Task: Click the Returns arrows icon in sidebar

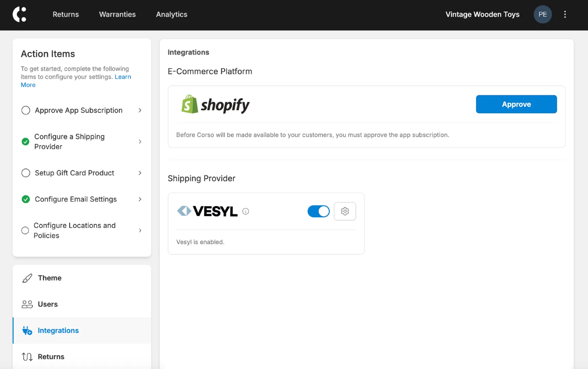Action: [27, 357]
